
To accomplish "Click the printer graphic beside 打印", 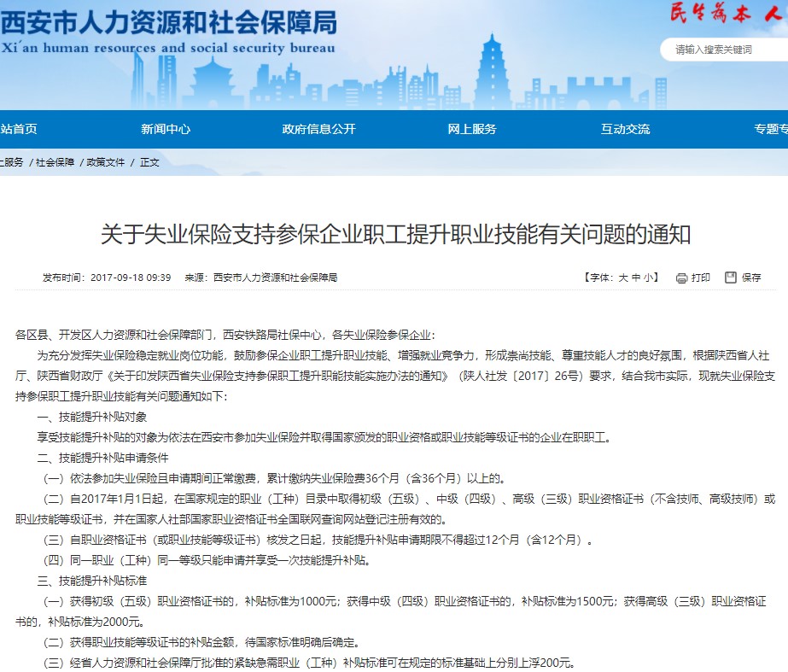I will point(680,277).
